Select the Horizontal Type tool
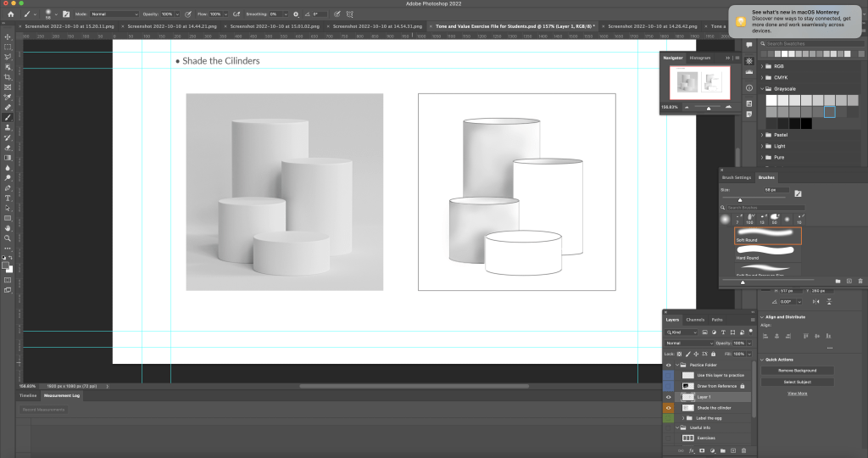This screenshot has width=868, height=458. (x=8, y=198)
